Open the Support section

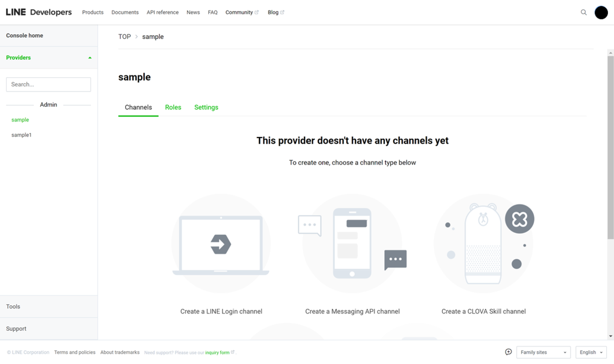[x=49, y=329]
